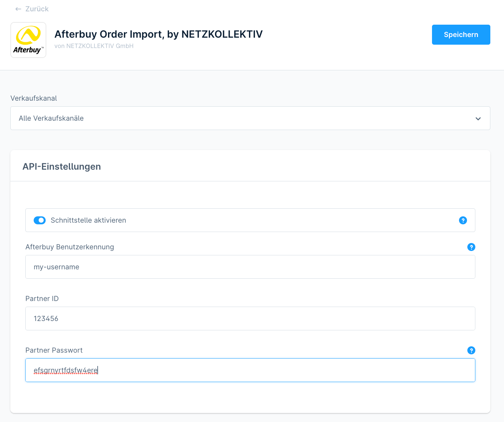Click the app title Afterbuy Order Import
504x422 pixels.
tap(159, 34)
